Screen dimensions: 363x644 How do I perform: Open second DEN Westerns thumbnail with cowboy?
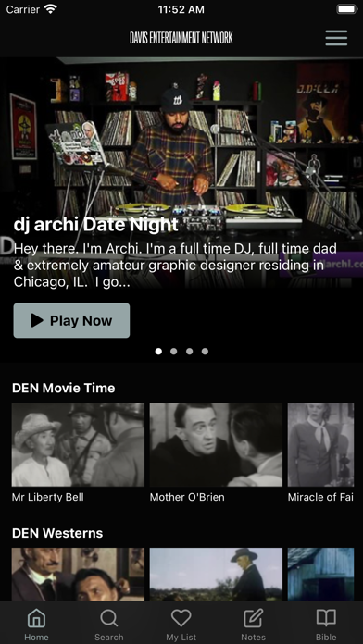pyautogui.click(x=217, y=575)
